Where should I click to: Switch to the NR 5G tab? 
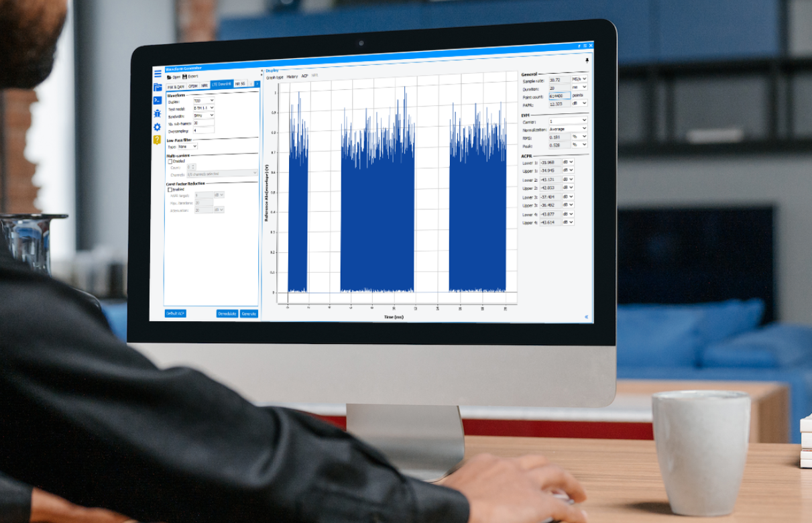pos(240,84)
